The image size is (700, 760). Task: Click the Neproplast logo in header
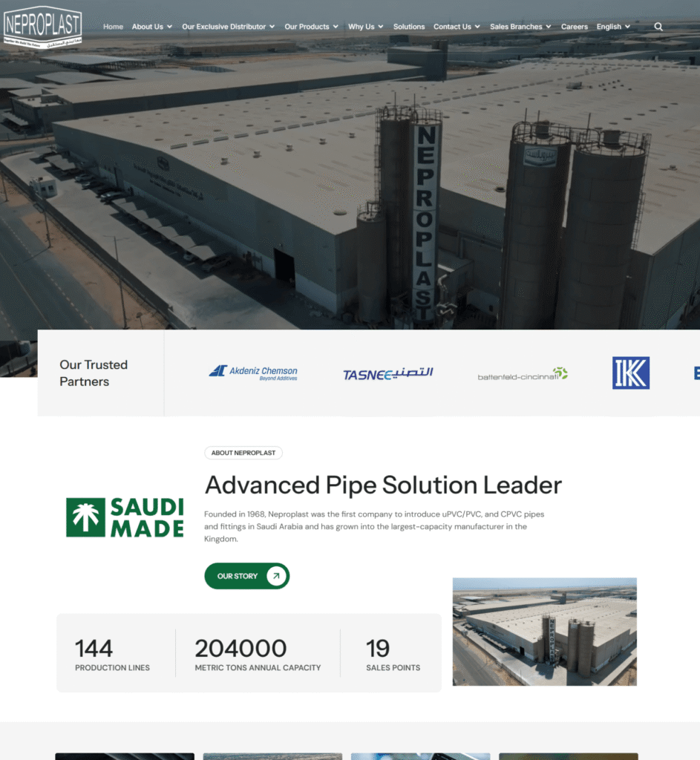coord(42,27)
